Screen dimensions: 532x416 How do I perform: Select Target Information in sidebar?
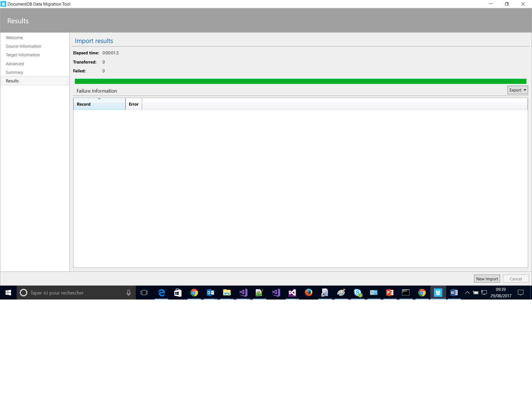23,55
